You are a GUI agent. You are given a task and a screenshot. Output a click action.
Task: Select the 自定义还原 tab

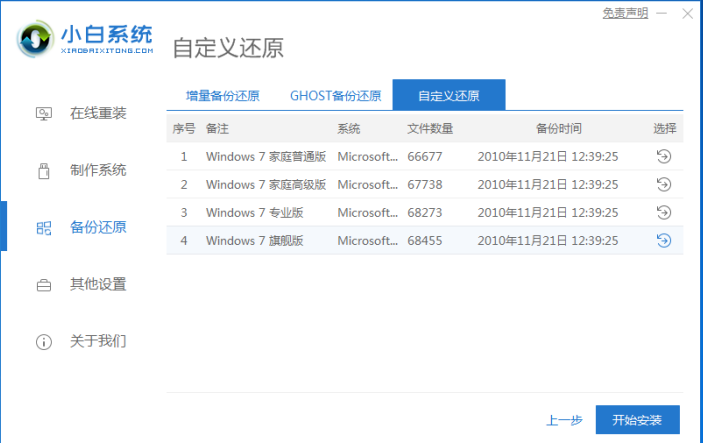(x=448, y=96)
